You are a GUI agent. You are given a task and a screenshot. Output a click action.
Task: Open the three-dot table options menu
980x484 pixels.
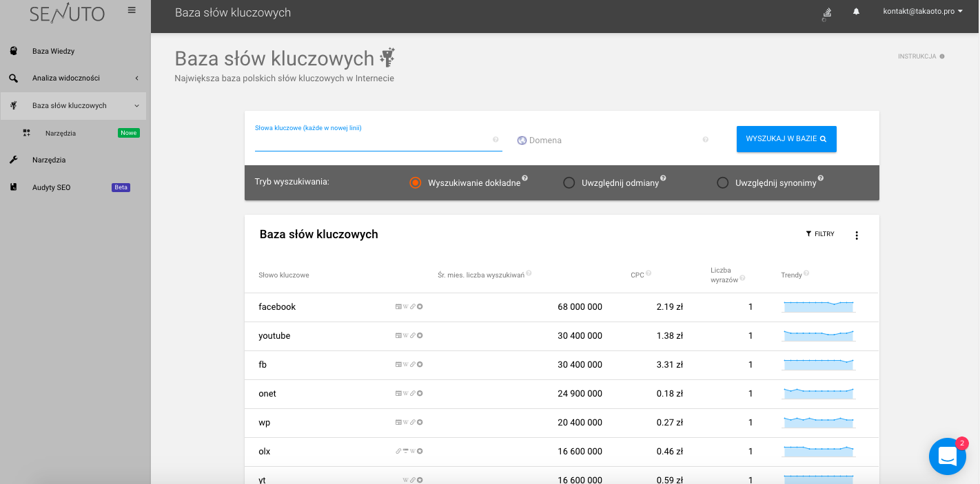(x=857, y=235)
